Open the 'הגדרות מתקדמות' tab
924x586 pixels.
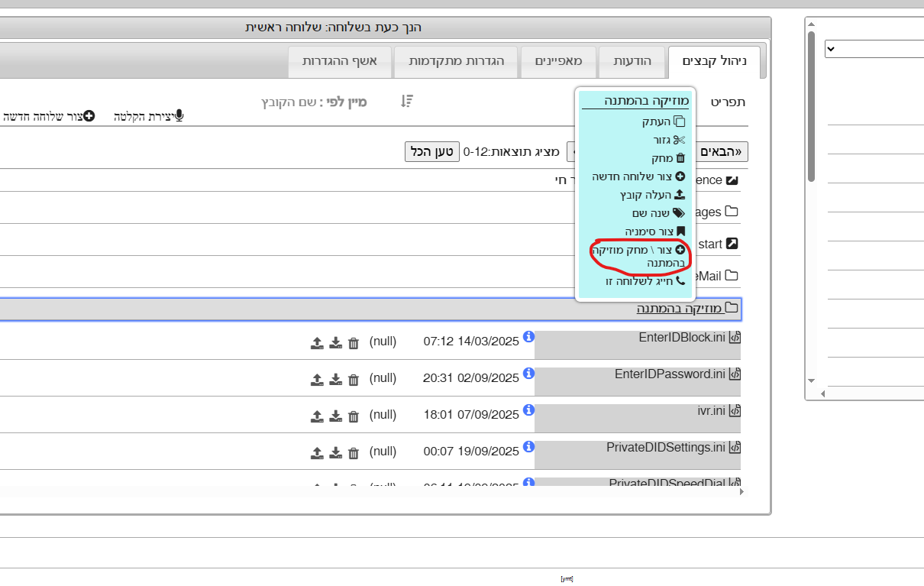(456, 61)
